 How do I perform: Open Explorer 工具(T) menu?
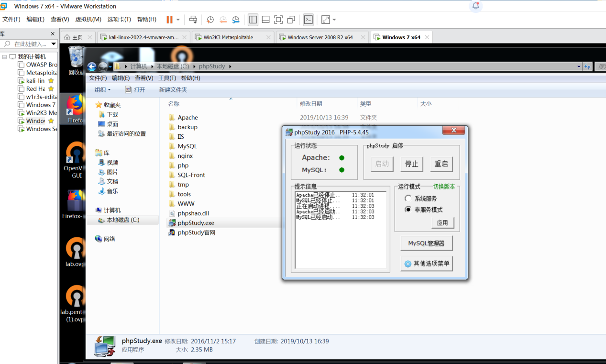coord(167,78)
